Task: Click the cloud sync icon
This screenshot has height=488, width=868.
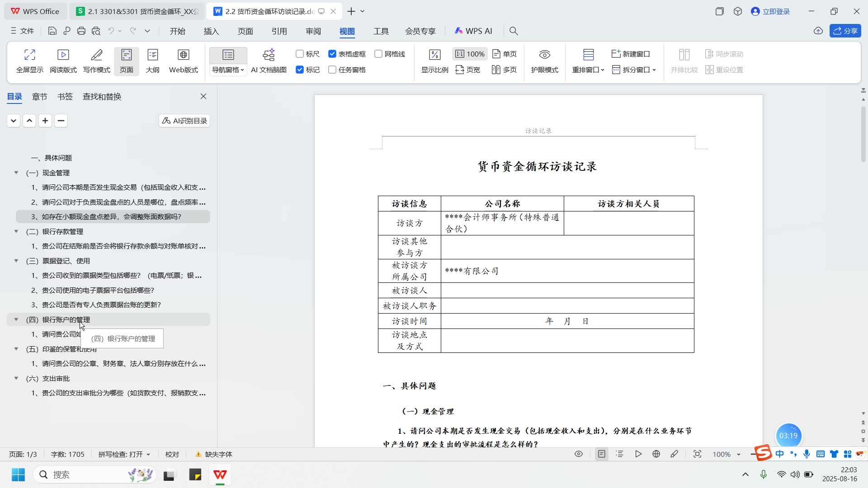Action: point(818,31)
